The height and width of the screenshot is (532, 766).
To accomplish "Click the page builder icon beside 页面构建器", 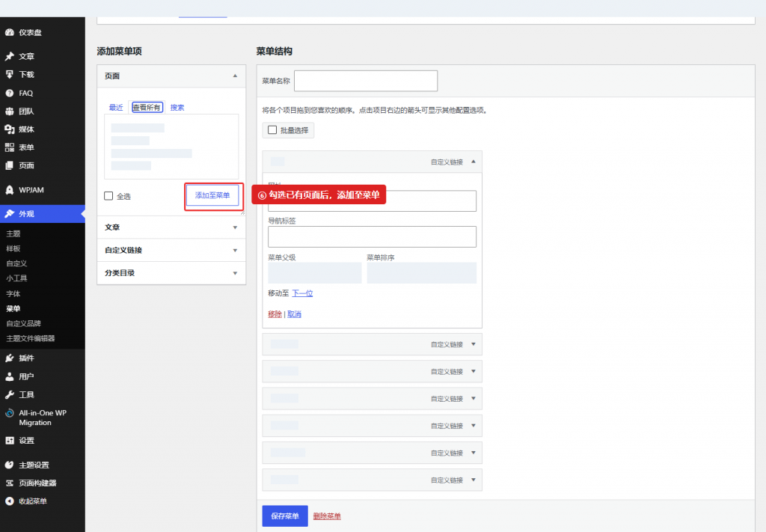I will (9, 483).
